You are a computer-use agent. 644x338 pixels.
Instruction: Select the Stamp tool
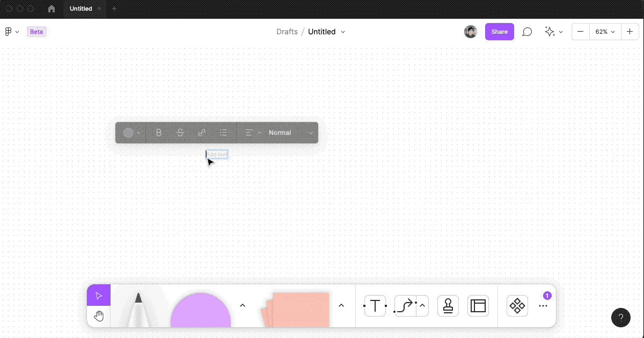tap(448, 306)
